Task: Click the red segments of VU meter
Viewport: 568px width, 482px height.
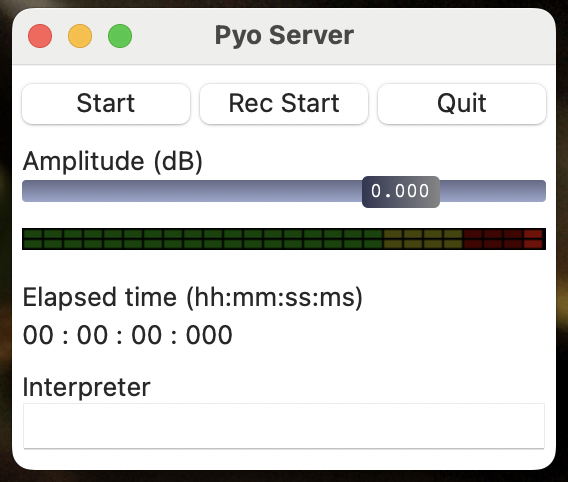Action: (504, 239)
